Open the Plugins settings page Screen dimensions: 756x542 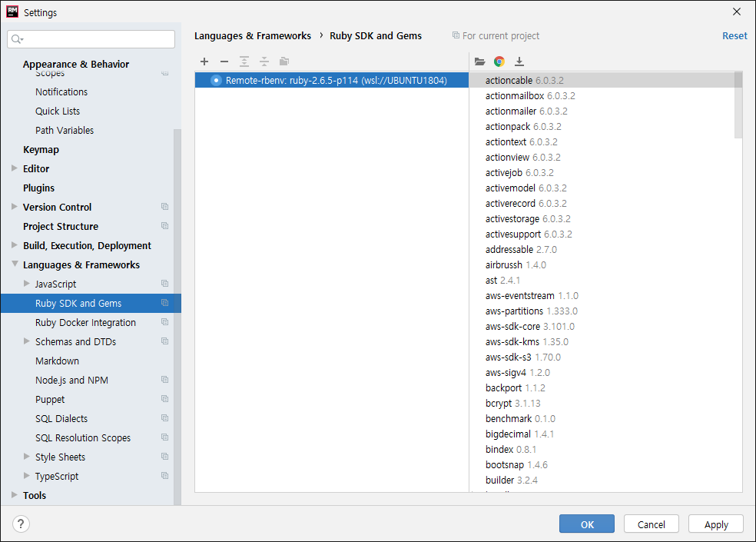38,188
